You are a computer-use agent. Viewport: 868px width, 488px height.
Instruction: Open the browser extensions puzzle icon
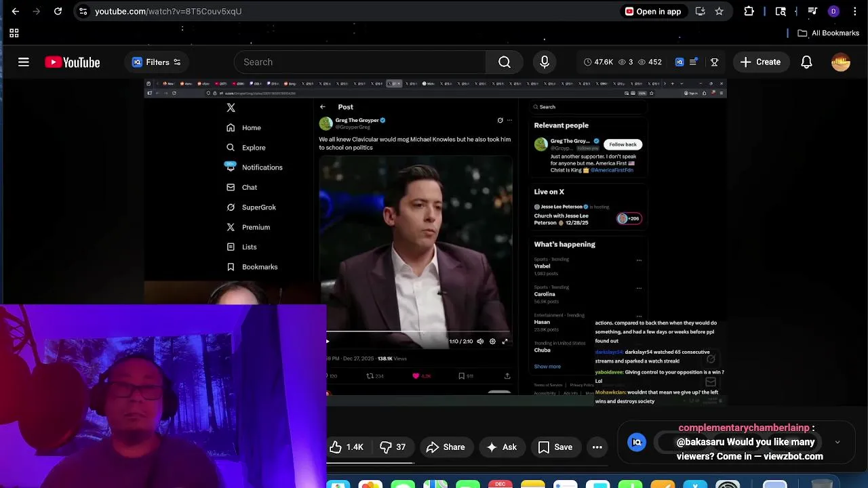749,12
